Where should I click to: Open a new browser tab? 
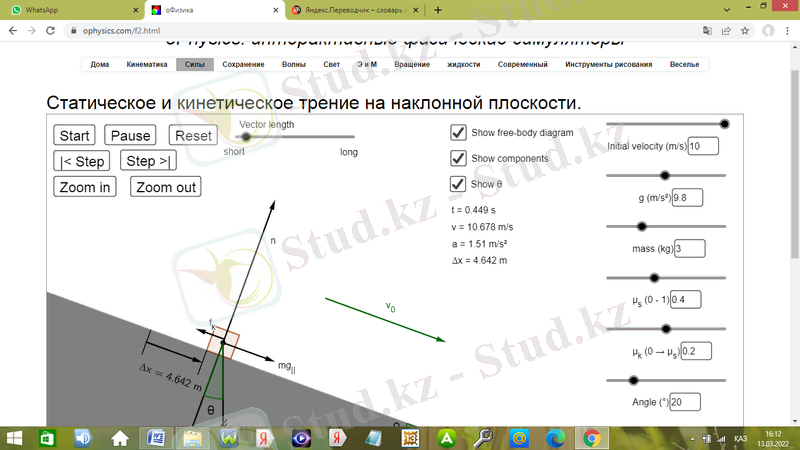[x=438, y=10]
